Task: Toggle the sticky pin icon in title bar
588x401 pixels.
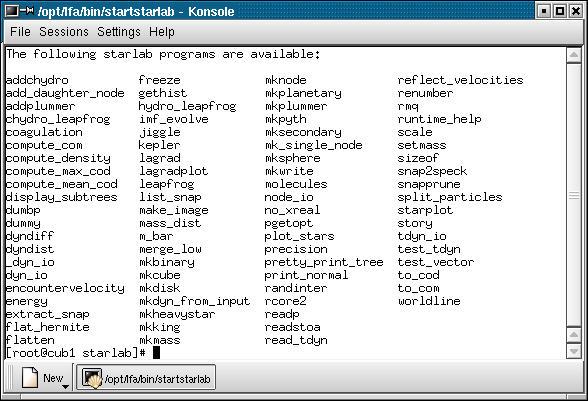Action: coord(27,11)
